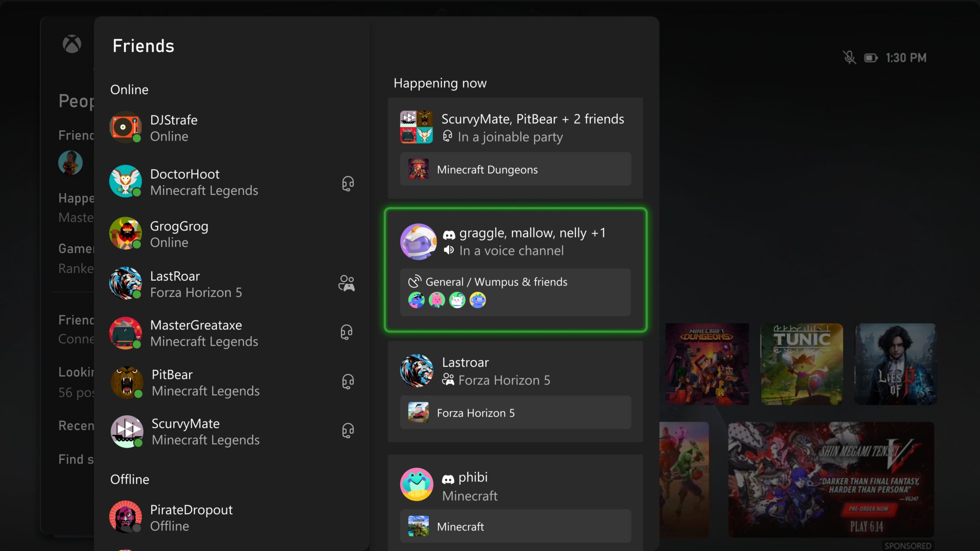Click the voice channel speaker icon
The height and width of the screenshot is (551, 980).
(448, 250)
